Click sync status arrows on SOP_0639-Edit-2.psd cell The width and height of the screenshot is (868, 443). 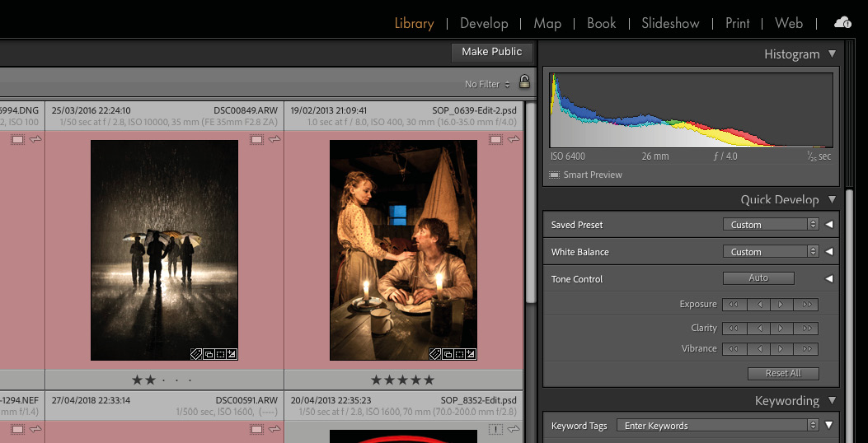pos(514,139)
